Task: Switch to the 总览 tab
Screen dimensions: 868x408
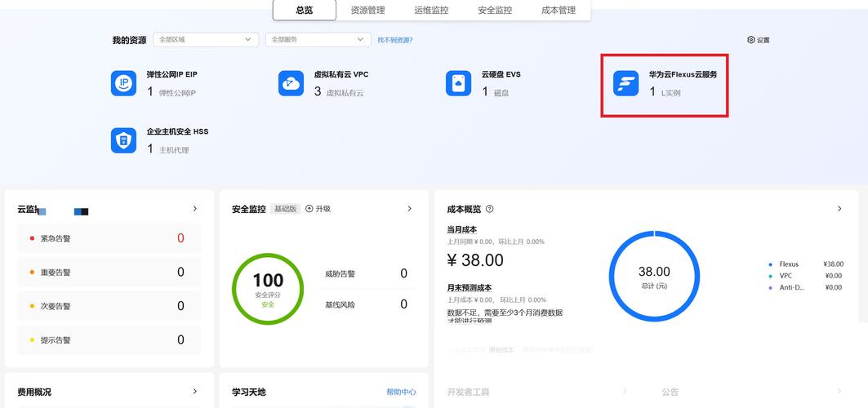Action: (x=305, y=10)
